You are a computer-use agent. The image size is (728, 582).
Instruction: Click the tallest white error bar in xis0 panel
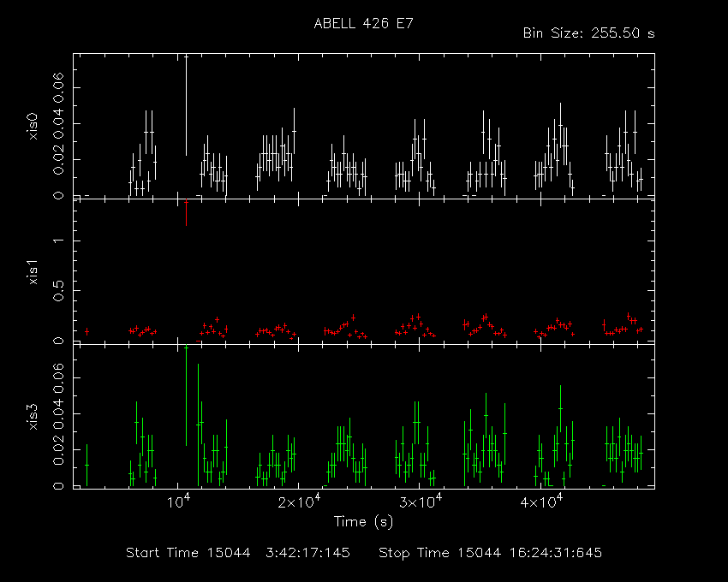pos(186,105)
